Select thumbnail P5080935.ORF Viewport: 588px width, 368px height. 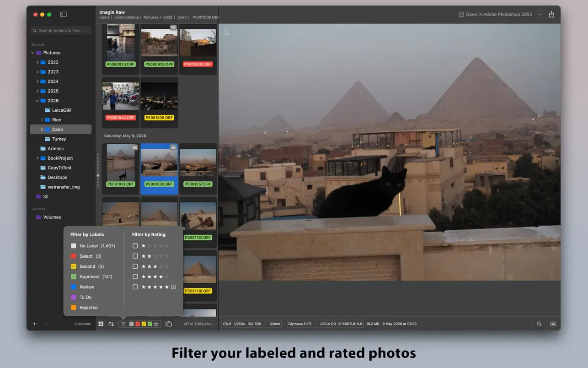198,49
